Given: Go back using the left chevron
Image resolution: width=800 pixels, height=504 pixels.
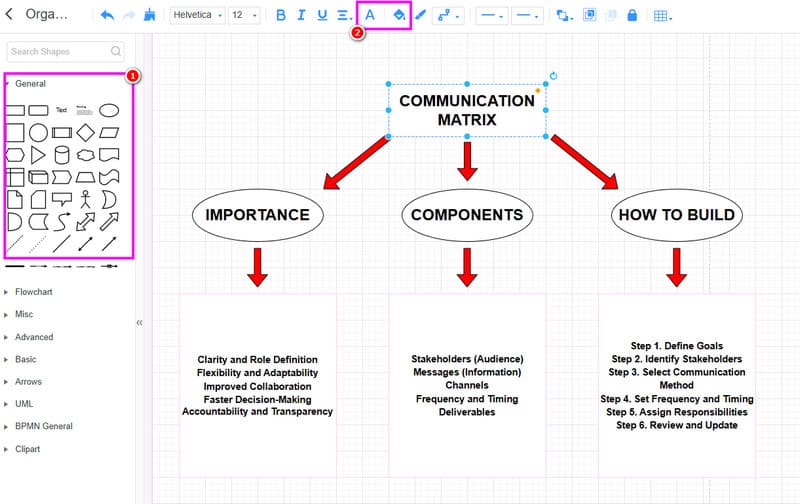Looking at the screenshot, I should [9, 15].
